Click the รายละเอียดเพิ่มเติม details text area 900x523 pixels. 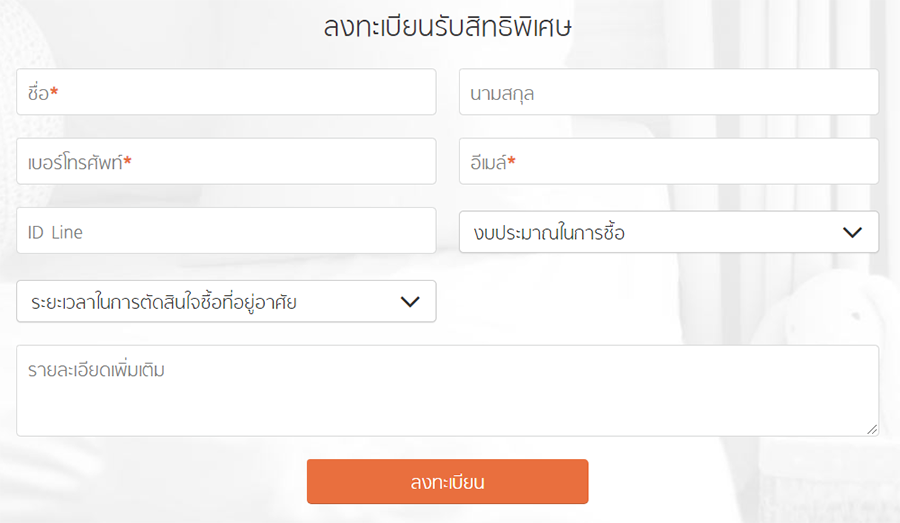coord(447,400)
